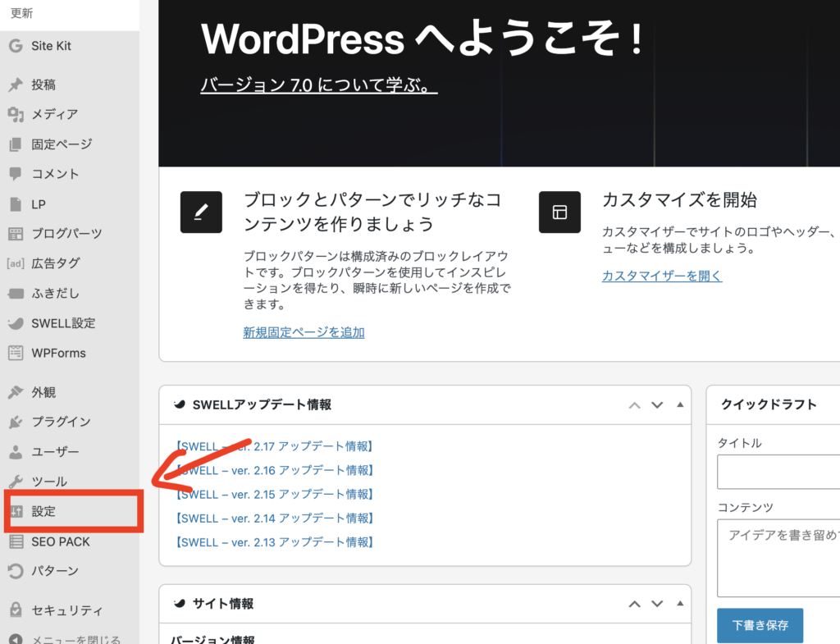Click SWELL logo in SWELLアップデート情報 header
This screenshot has height=644, width=840.
180,404
